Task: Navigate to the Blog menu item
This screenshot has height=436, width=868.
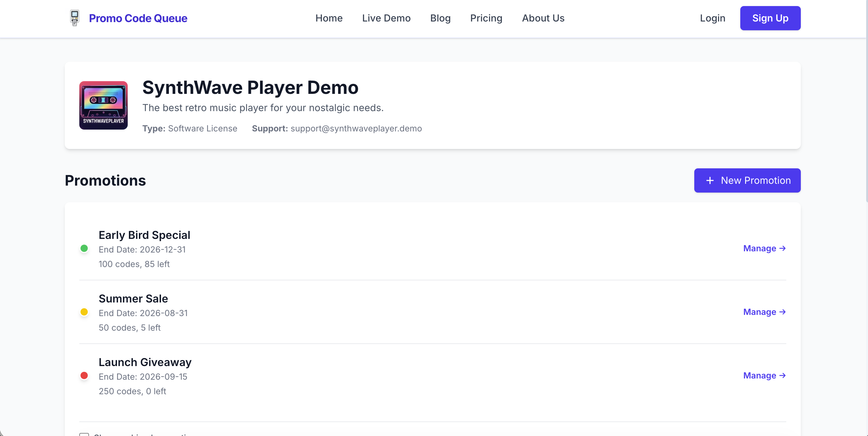Action: (x=440, y=18)
